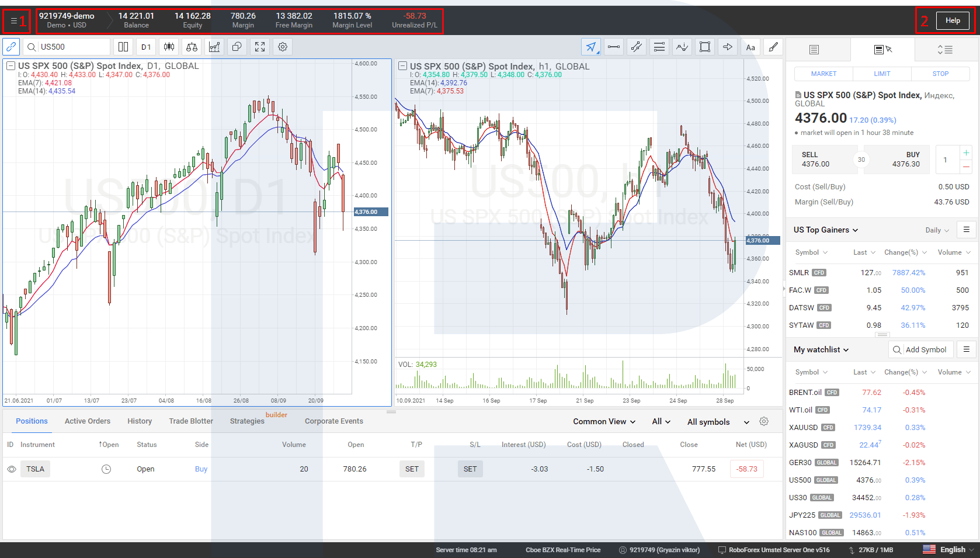Click the TSLA instrument label
The width and height of the screenshot is (980, 558).
coord(35,469)
